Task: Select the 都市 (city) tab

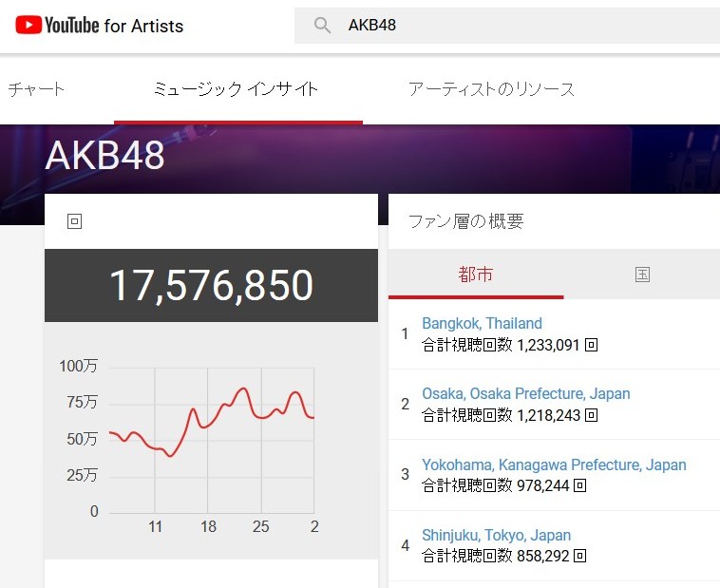Action: [475, 275]
